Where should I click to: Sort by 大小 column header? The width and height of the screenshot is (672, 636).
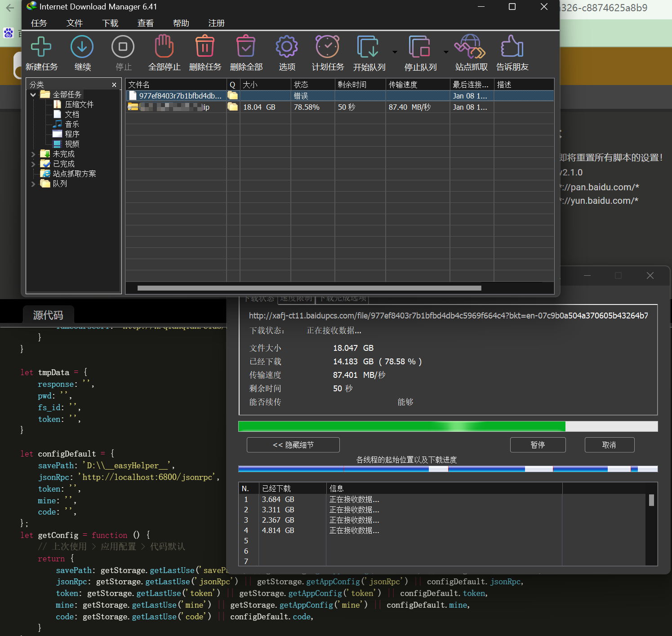point(266,85)
